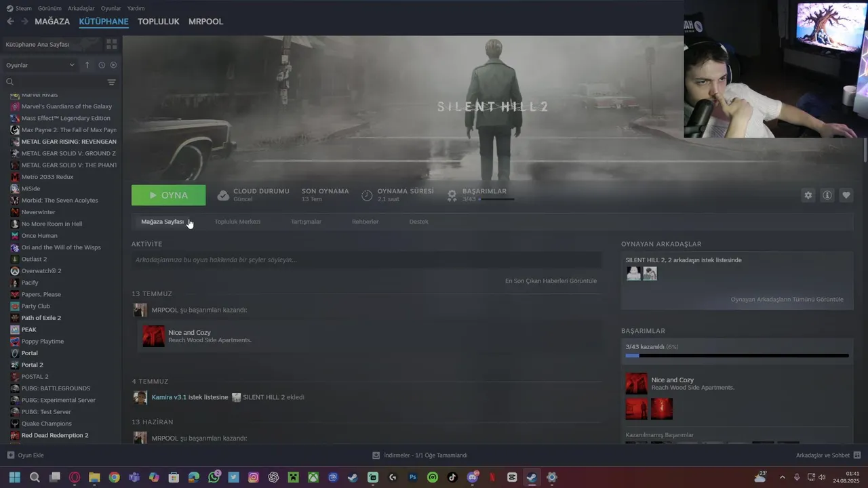Click Nice and Cozy achievement icon in activity
Screen dimensions: 868x488
pos(154,336)
